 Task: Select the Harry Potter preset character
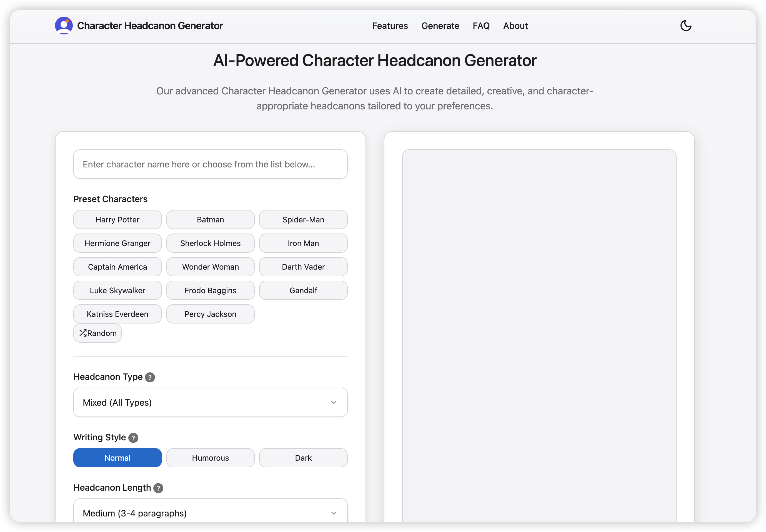[117, 219]
